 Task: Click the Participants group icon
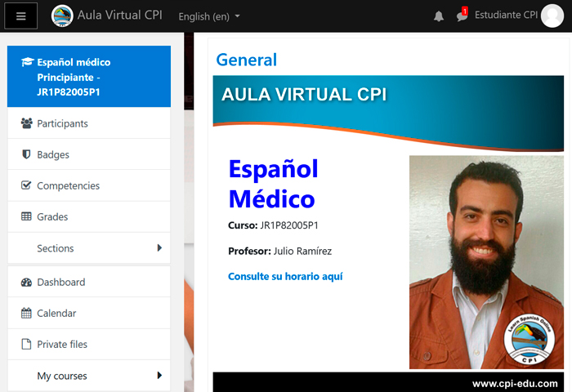[26, 123]
